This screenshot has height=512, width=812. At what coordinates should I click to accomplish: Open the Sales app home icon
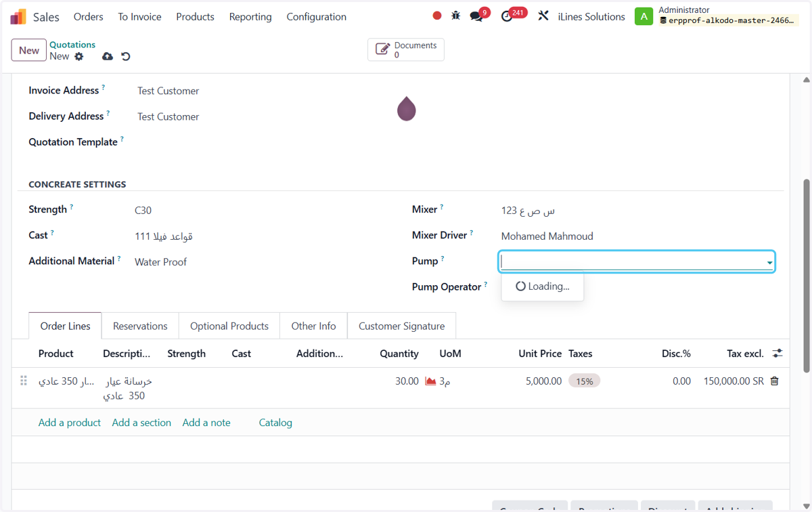pyautogui.click(x=18, y=17)
